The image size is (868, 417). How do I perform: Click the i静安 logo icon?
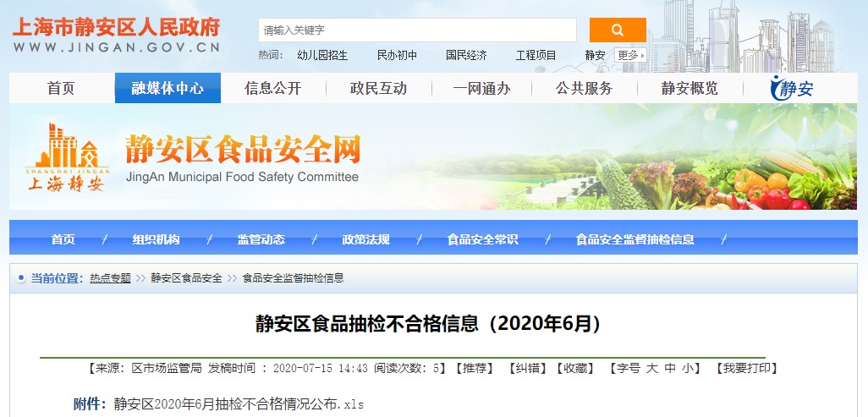[791, 88]
